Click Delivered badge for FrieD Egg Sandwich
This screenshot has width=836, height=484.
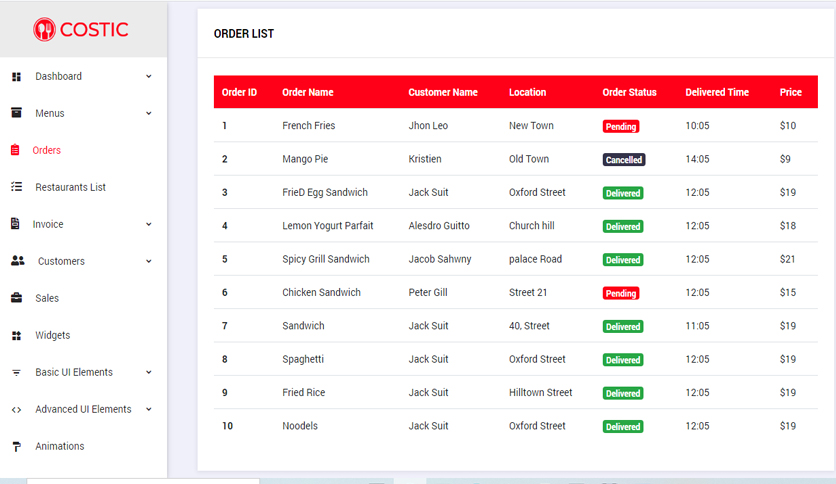623,193
